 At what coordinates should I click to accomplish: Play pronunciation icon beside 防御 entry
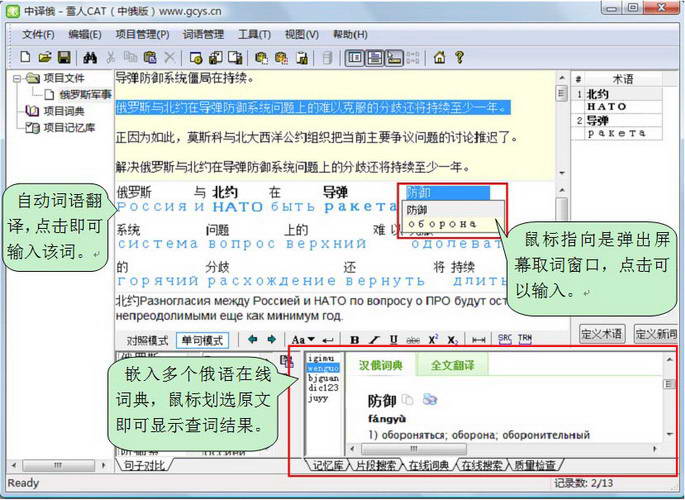tap(429, 400)
